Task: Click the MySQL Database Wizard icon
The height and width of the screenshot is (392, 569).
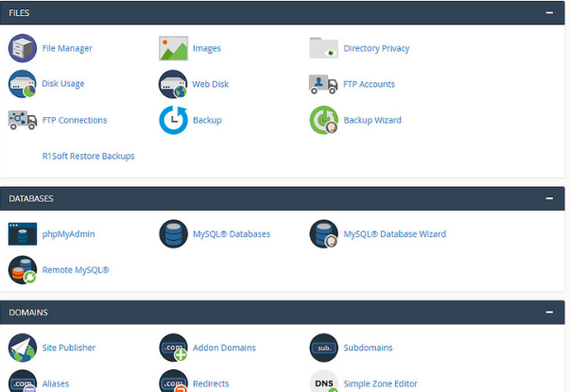Action: pos(323,234)
